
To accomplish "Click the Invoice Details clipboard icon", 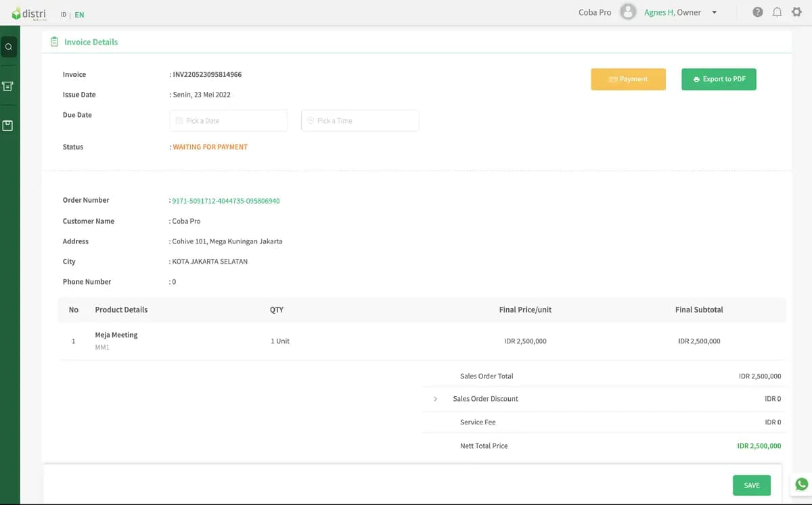I will tap(54, 42).
